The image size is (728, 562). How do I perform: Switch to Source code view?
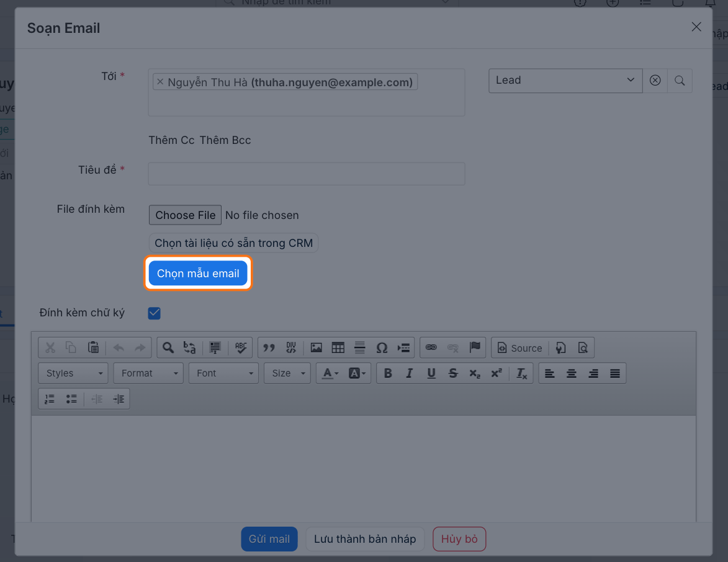pyautogui.click(x=520, y=348)
